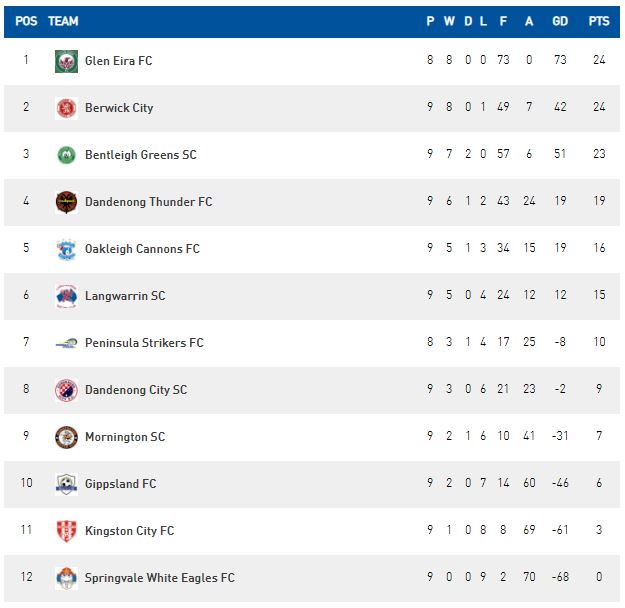This screenshot has width=625, height=608.
Task: Select the POS column header
Action: click(x=26, y=21)
